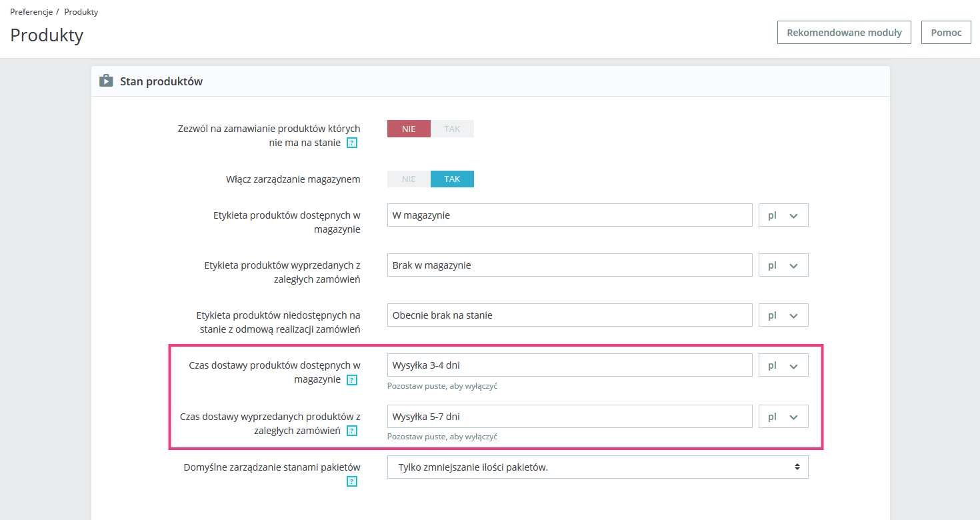The width and height of the screenshot is (980, 520).
Task: Enable stock management with TAK switch
Action: point(452,179)
